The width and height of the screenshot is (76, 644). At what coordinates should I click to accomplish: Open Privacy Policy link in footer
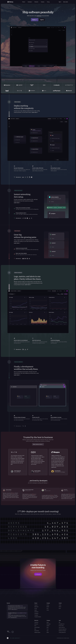pos(61,626)
